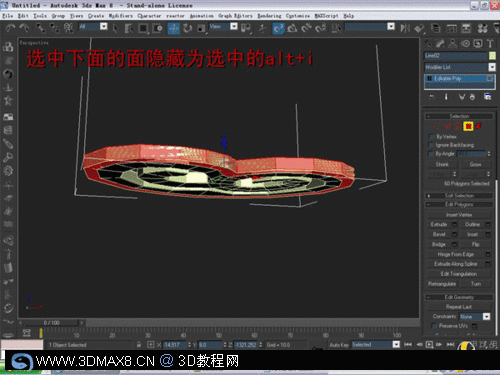The height and width of the screenshot is (375, 500).
Task: Switch to the Modify command panel
Action: [x=440, y=43]
